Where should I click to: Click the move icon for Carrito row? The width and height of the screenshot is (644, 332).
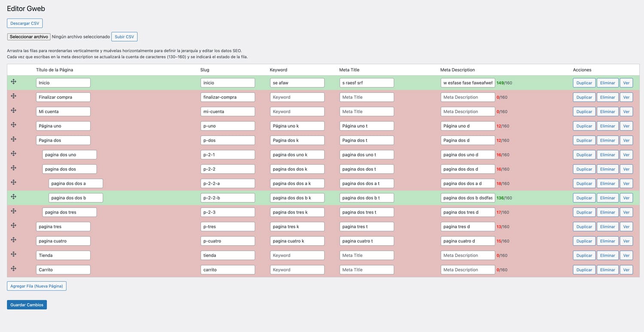[14, 269]
